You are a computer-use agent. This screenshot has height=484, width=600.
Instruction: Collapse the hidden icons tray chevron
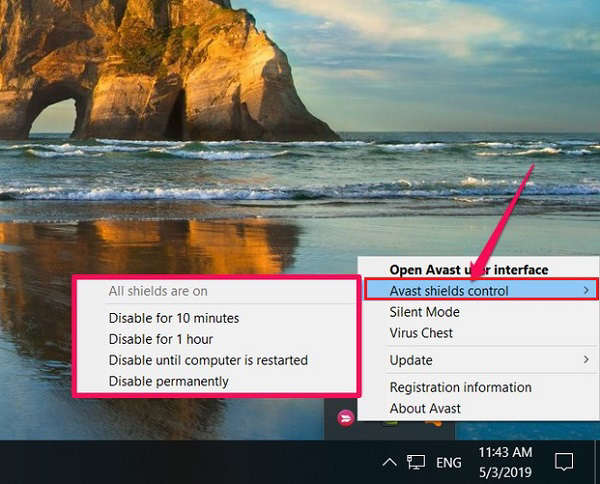(390, 462)
